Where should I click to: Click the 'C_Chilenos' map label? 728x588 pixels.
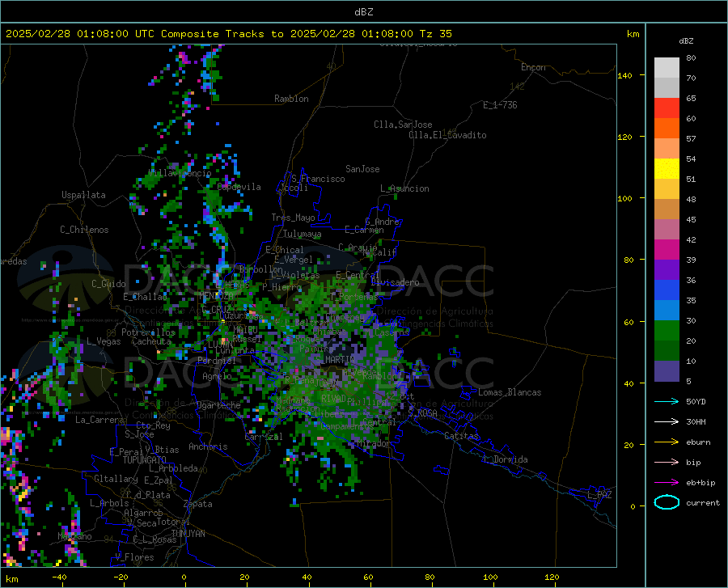pos(84,230)
